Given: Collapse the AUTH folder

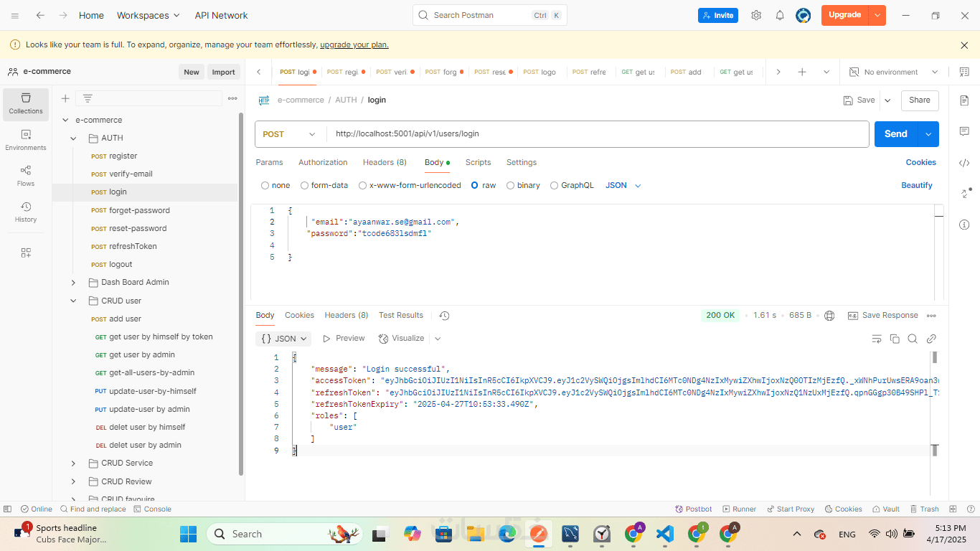Looking at the screenshot, I should point(73,138).
